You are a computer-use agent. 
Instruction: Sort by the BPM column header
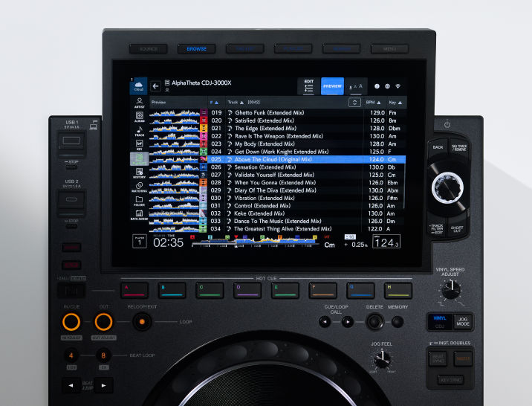(373, 102)
